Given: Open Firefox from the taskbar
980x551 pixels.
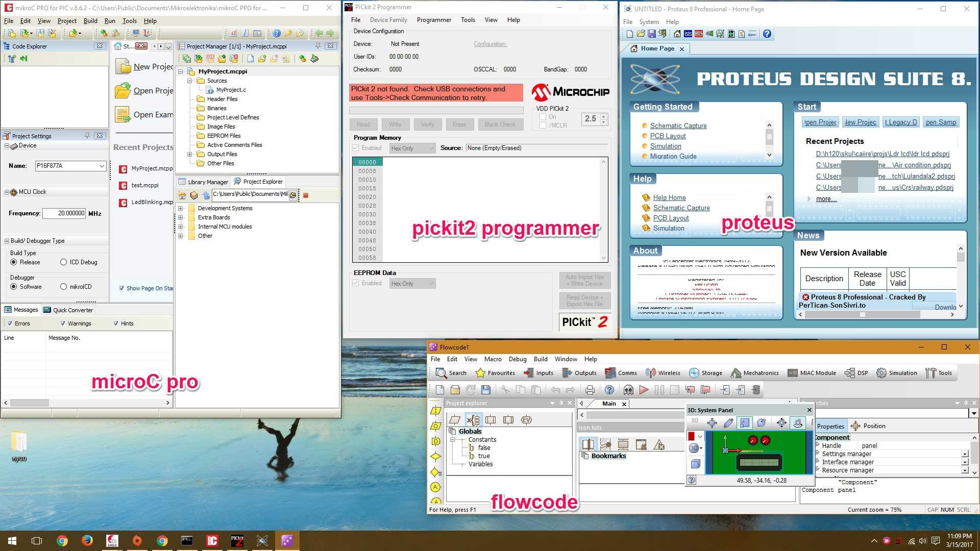Looking at the screenshot, I should point(87,541).
